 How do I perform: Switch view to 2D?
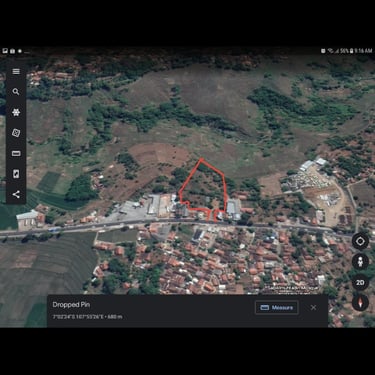pyautogui.click(x=360, y=283)
